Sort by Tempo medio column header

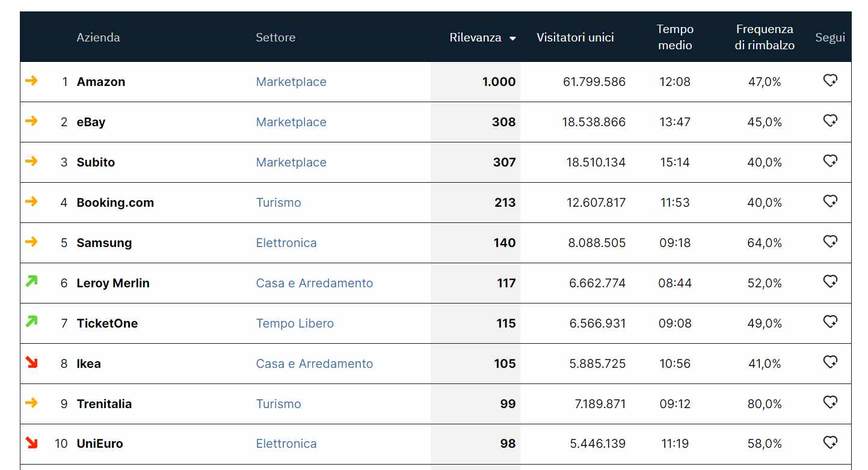tap(675, 37)
